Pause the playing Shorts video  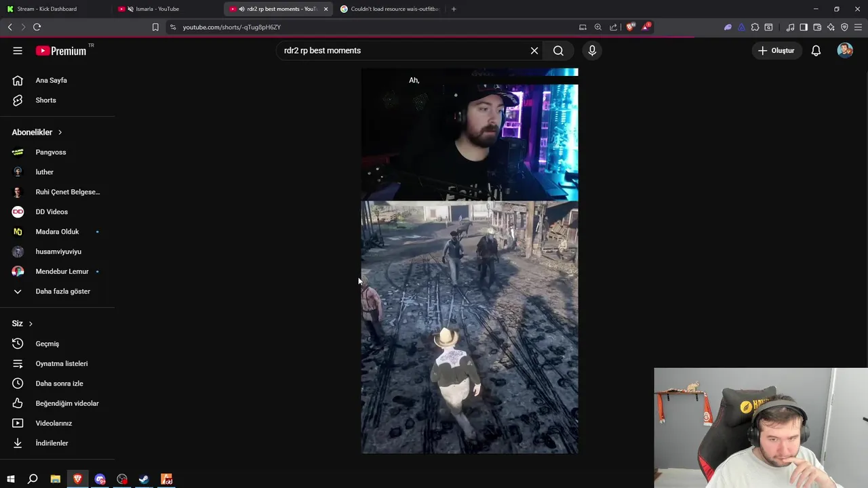469,261
